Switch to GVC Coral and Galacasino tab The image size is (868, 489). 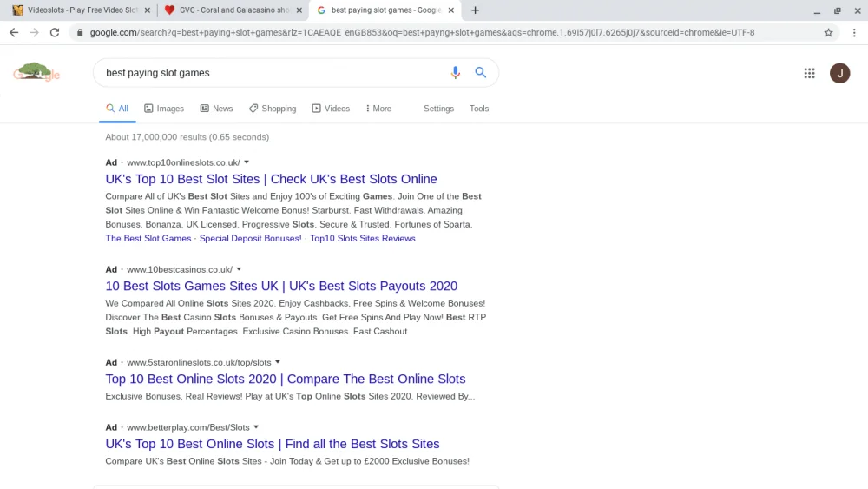[x=233, y=10]
